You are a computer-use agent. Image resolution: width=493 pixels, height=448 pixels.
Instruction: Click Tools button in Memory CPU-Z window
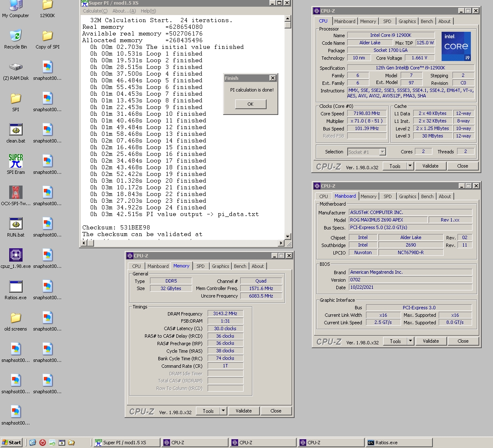(x=208, y=411)
